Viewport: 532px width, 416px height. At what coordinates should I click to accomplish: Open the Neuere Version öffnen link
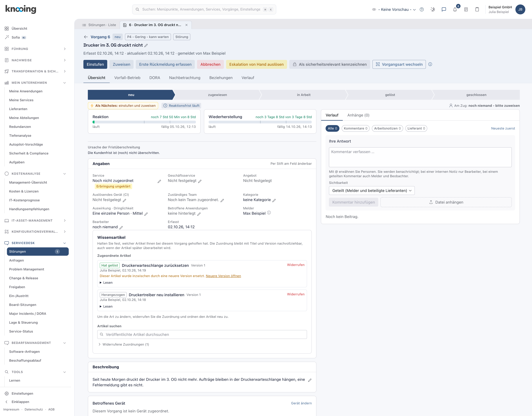[x=223, y=276]
